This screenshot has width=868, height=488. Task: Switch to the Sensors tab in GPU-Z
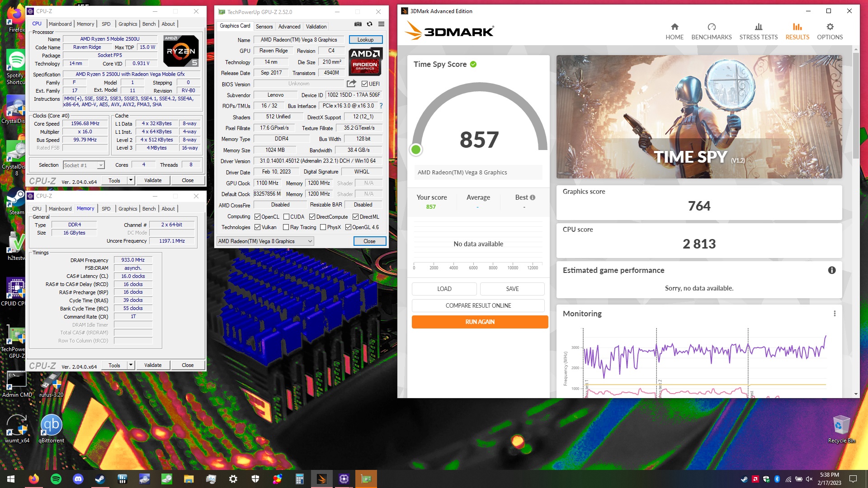264,27
